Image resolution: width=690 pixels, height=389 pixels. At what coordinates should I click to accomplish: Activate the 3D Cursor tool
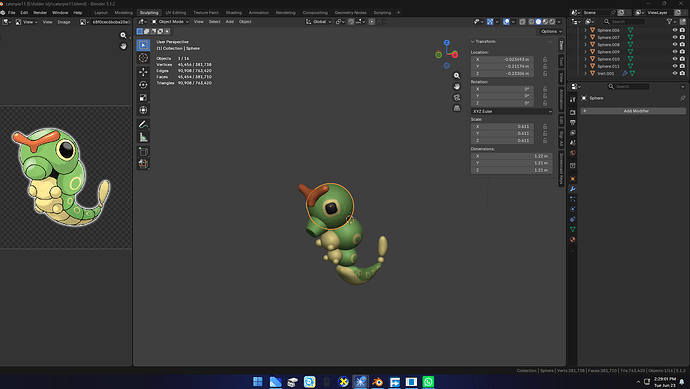[143, 58]
